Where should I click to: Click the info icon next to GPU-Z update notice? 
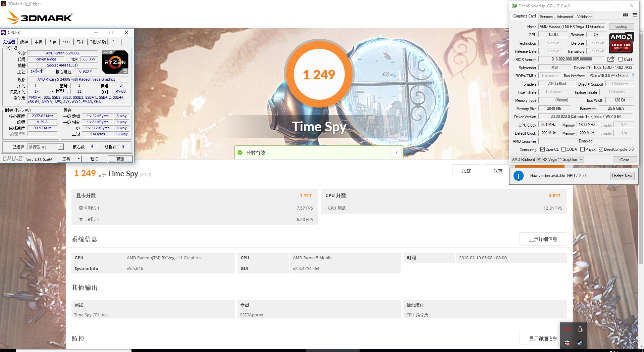pyautogui.click(x=519, y=175)
